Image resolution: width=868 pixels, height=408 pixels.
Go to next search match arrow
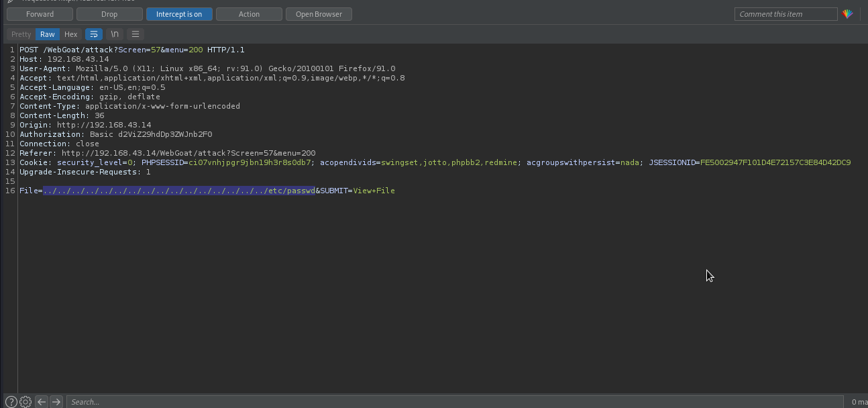pos(56,402)
